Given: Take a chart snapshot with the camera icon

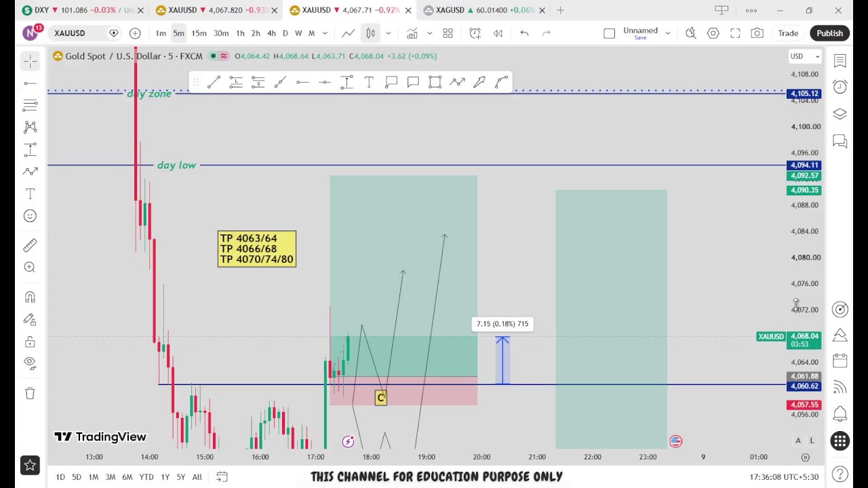Looking at the screenshot, I should (x=757, y=33).
